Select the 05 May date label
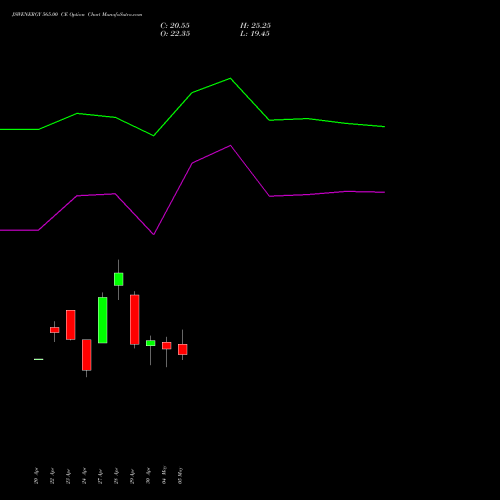 click(x=180, y=475)
